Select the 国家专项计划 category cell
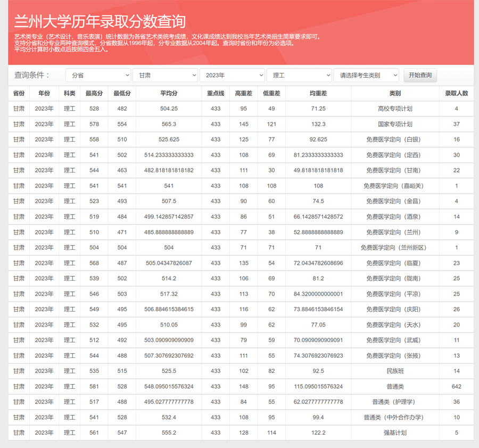The width and height of the screenshot is (479, 448). pos(395,124)
